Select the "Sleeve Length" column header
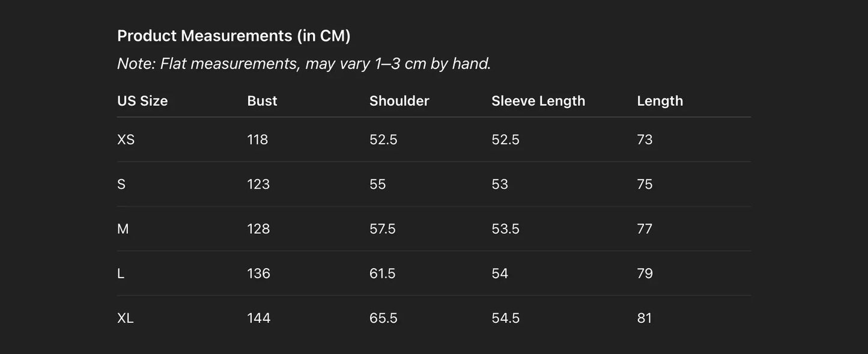868x354 pixels. click(538, 101)
